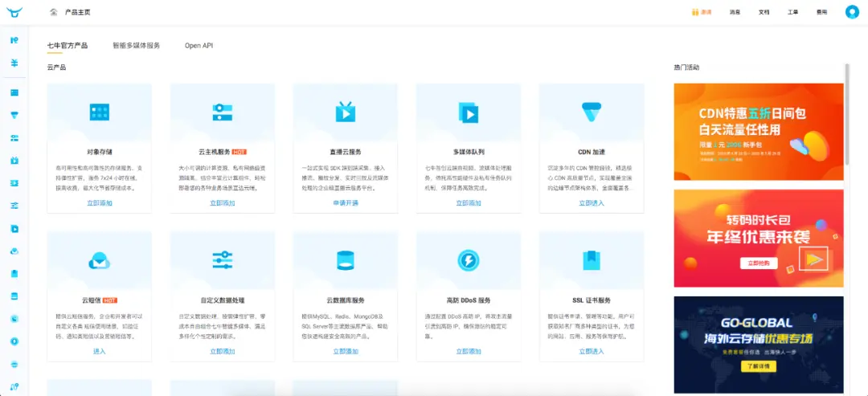Open cloud host server icon in the sidebar
This screenshot has width=868, height=396.
click(14, 137)
